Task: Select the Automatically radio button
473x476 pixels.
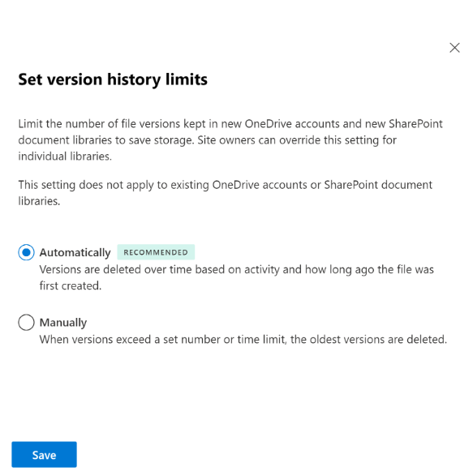Action: tap(26, 252)
